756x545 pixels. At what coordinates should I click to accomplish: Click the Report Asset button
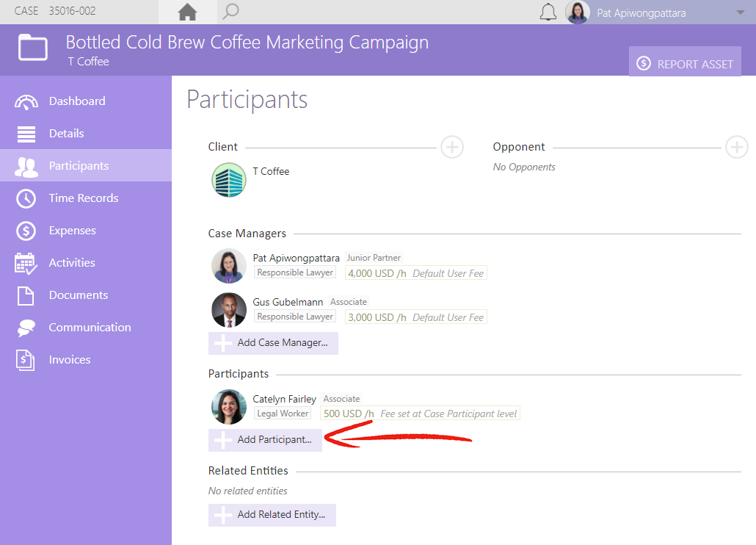click(x=685, y=62)
